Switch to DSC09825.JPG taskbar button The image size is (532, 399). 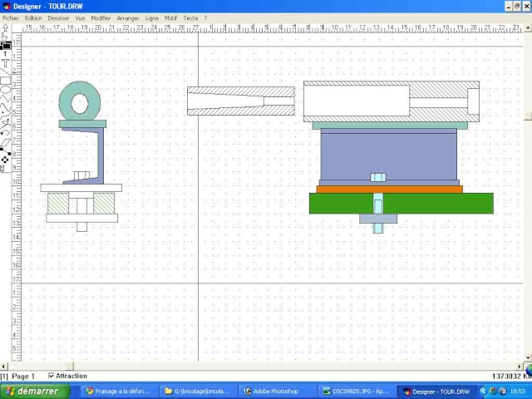pyautogui.click(x=357, y=392)
